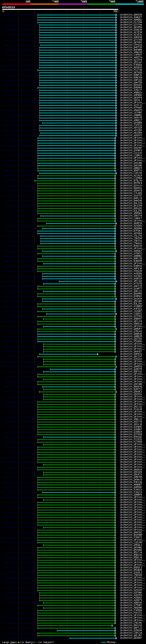Click label UniRef100_P39023
Image resolution: width=146 pixels, height=644 pixels.
coord(131,490)
